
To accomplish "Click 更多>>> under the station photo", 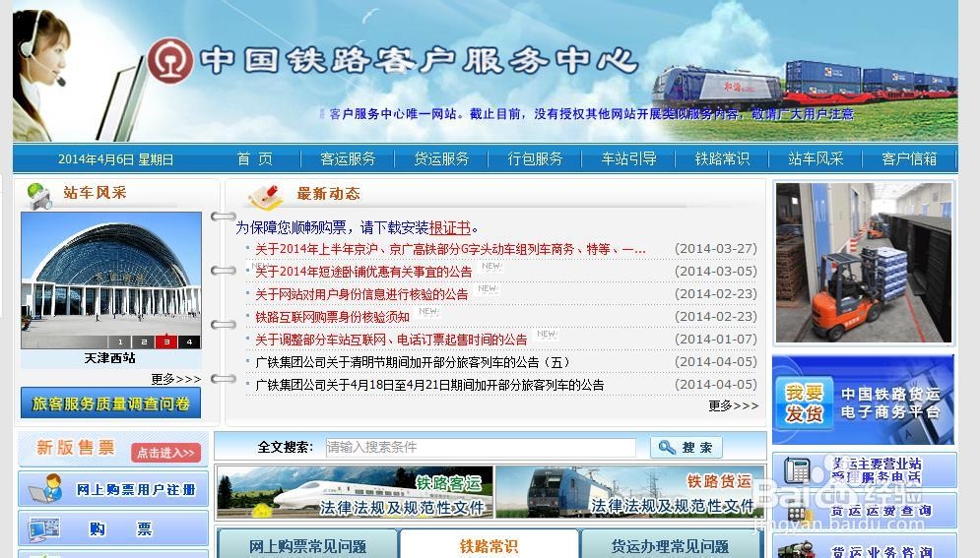I will tap(175, 379).
